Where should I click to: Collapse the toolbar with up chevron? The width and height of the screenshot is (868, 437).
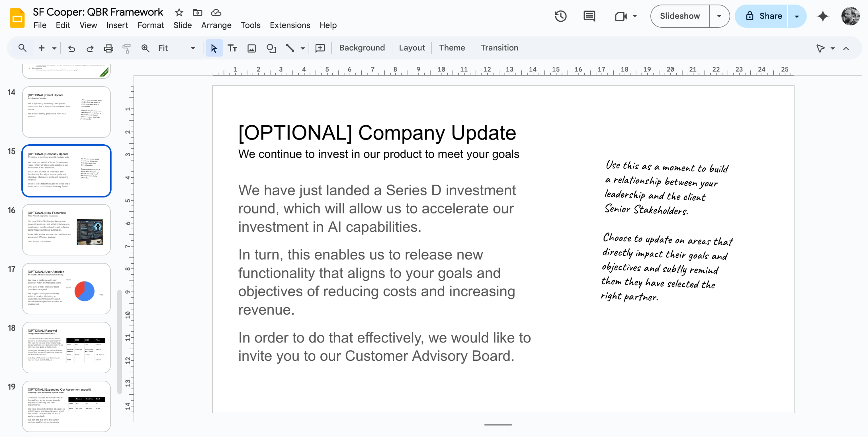(846, 48)
